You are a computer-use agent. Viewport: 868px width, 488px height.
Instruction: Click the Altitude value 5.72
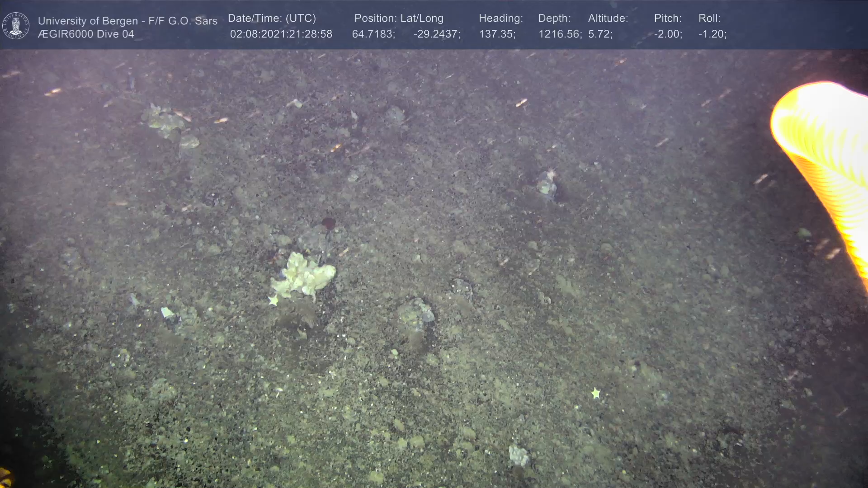pyautogui.click(x=600, y=34)
